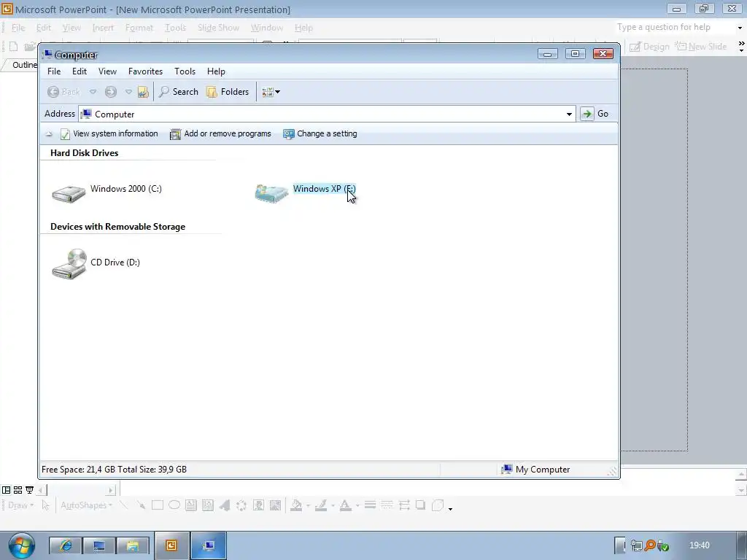Viewport: 747px width, 560px height.
Task: Insert Picture in PowerPoint drawing toolbar
Action: pyautogui.click(x=275, y=505)
